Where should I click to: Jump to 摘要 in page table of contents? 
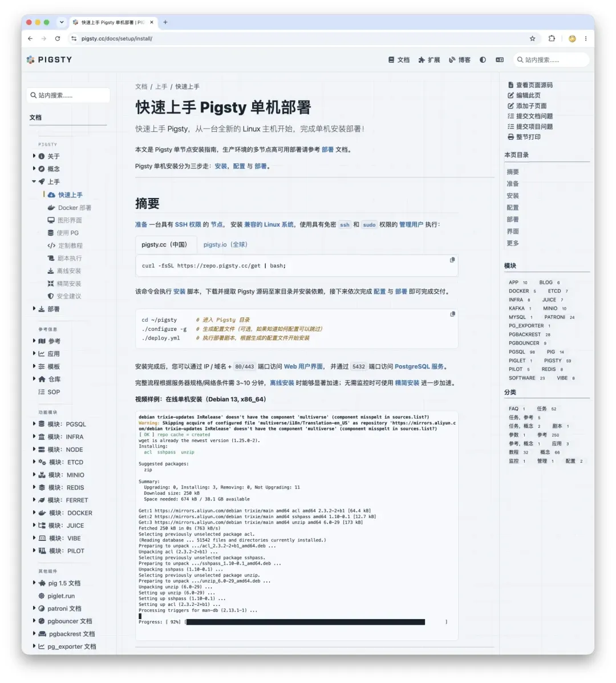click(513, 172)
